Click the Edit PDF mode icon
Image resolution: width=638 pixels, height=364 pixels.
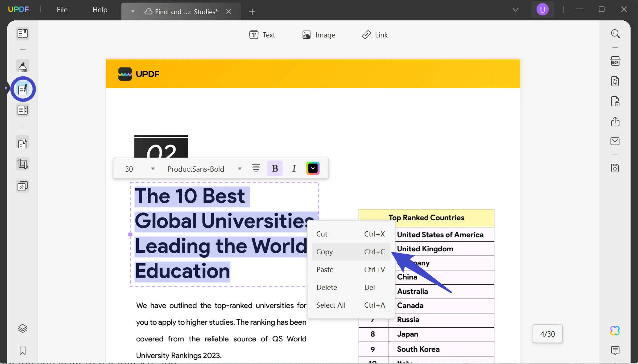pyautogui.click(x=23, y=89)
